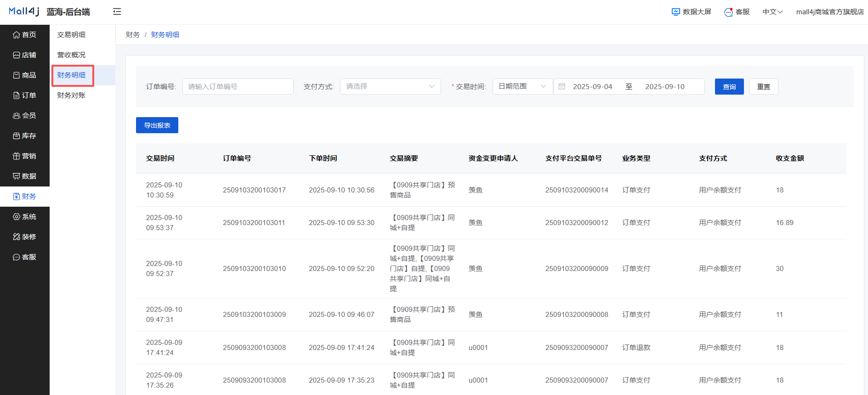Open the 日期范围 time type dropdown
The height and width of the screenshot is (395, 868).
pos(522,86)
